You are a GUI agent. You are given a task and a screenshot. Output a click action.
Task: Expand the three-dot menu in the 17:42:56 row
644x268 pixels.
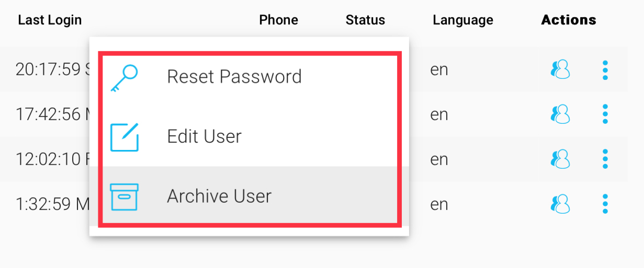(605, 114)
